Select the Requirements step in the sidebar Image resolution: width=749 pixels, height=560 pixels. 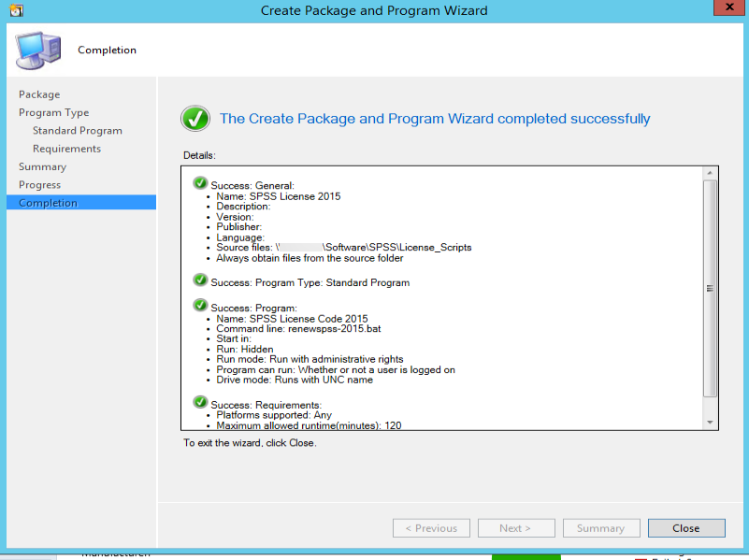point(67,149)
